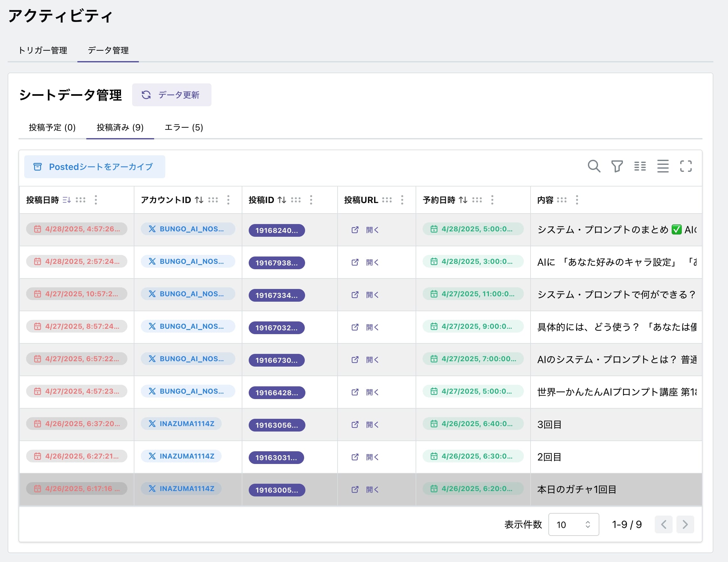Click INAZUMA1114Z badge in 3回目 row

tap(181, 424)
